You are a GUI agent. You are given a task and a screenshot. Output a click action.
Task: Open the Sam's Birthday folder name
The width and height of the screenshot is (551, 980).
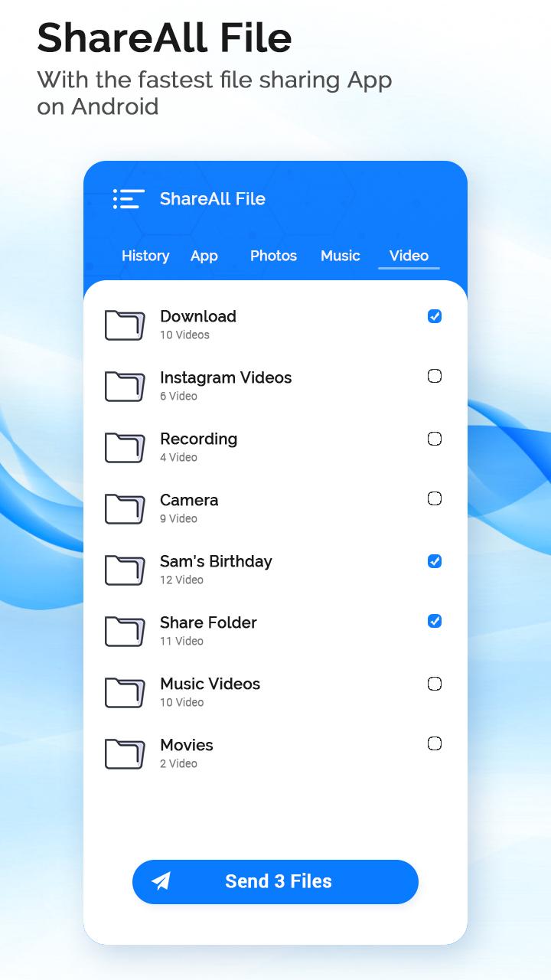[x=216, y=561]
